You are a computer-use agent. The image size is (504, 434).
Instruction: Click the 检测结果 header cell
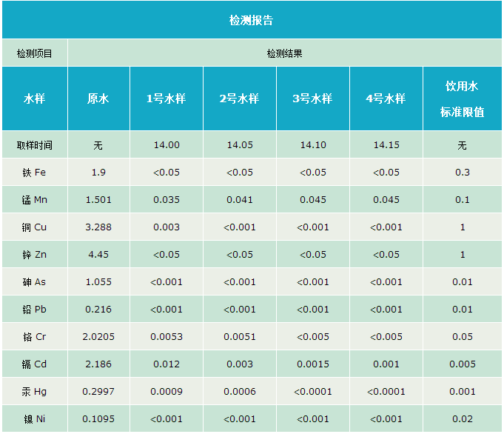tap(285, 53)
